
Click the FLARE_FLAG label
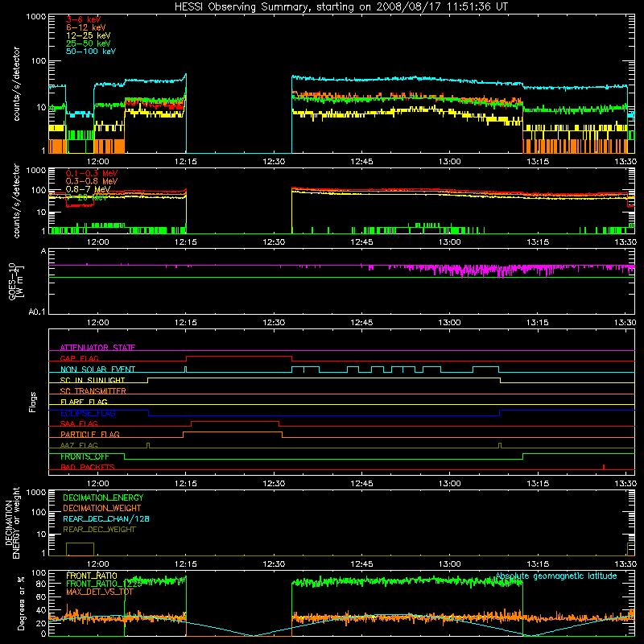[x=84, y=402]
